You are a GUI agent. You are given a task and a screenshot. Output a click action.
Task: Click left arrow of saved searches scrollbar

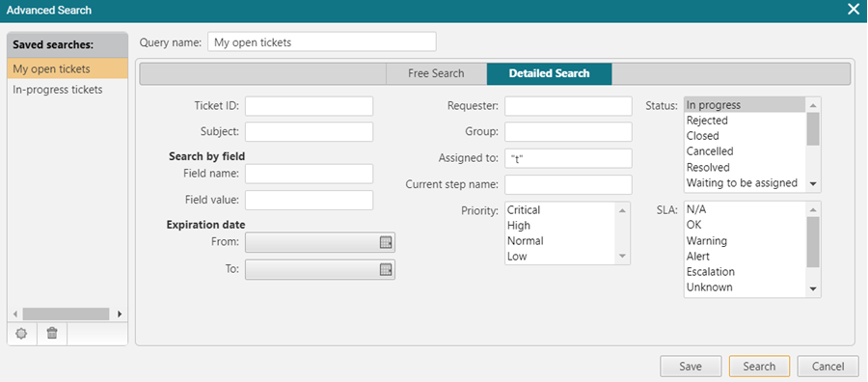15,314
